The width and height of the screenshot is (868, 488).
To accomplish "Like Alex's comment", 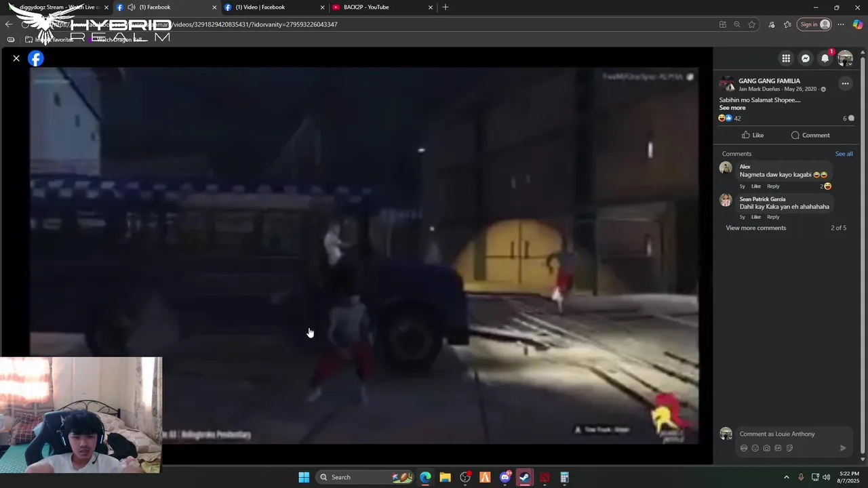I will point(755,186).
